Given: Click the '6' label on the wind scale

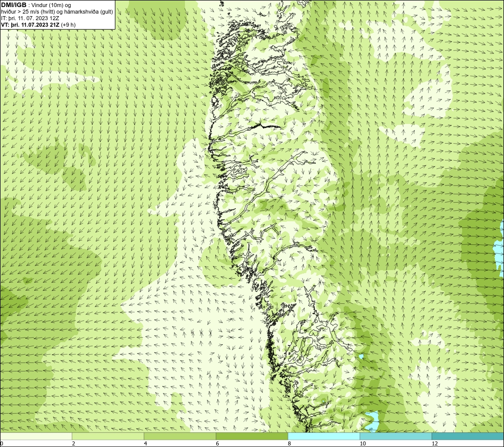Looking at the screenshot, I should (218, 444).
